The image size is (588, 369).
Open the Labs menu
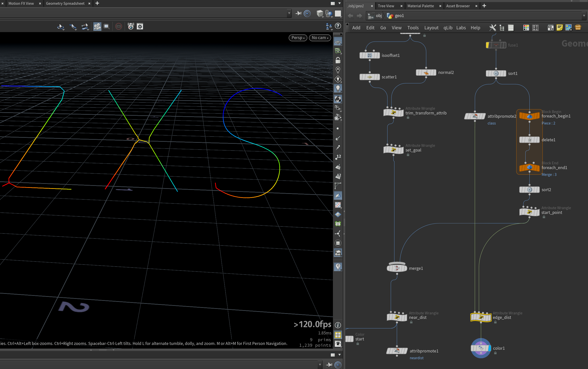pyautogui.click(x=461, y=28)
